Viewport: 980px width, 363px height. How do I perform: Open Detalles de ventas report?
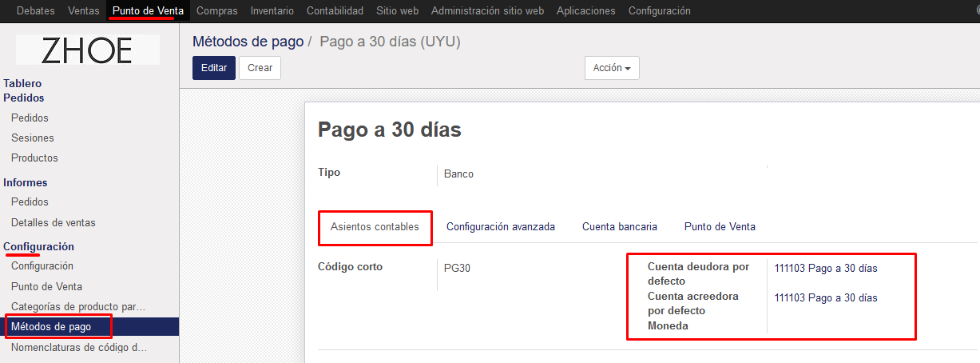point(53,222)
